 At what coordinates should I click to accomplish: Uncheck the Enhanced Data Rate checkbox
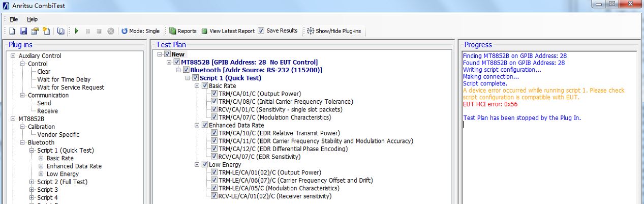tap(204, 125)
